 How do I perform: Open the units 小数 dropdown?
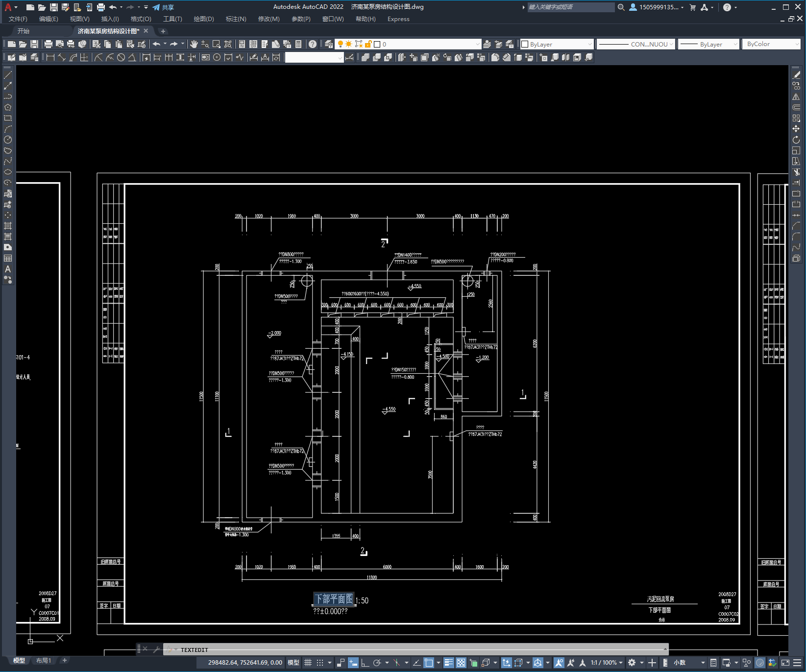(x=690, y=663)
